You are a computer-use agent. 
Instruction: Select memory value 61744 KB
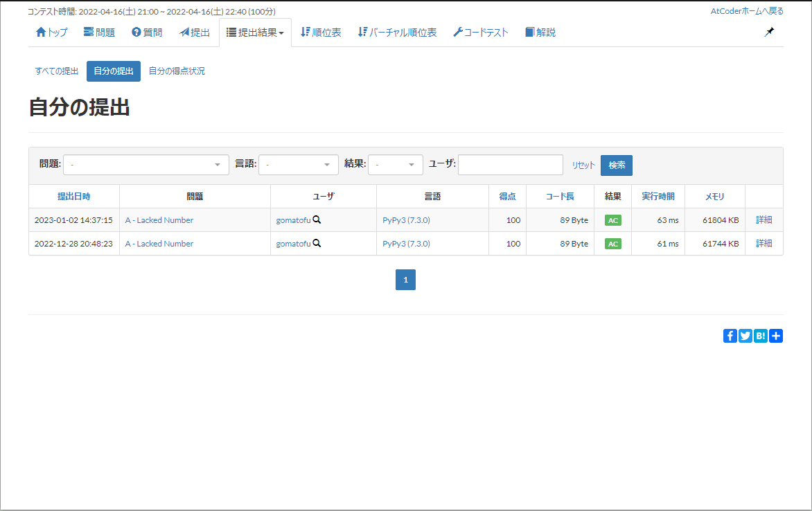pos(721,244)
